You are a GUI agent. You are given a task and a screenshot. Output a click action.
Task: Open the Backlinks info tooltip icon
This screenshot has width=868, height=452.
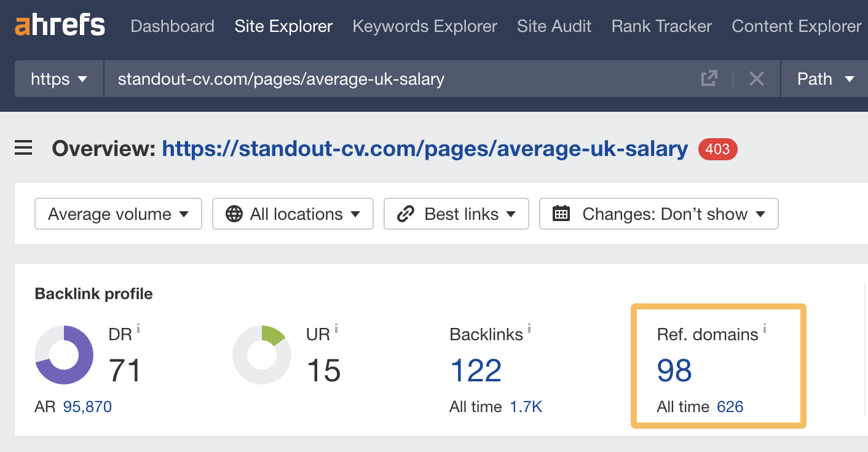click(x=530, y=328)
